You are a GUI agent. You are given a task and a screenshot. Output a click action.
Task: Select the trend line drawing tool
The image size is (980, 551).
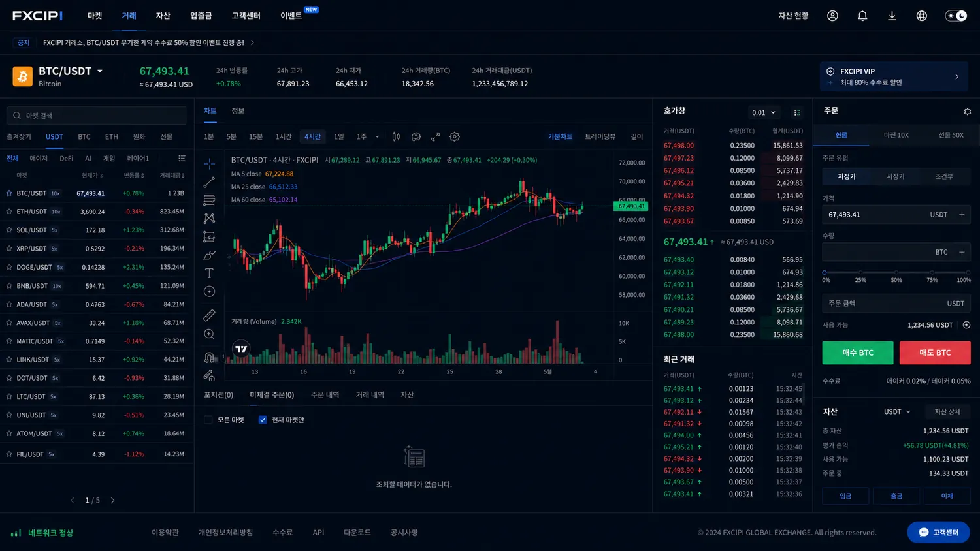(209, 181)
